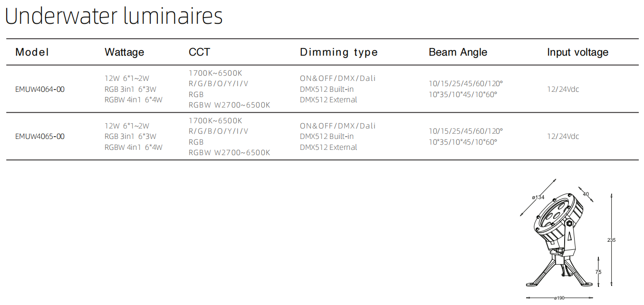Click the 235 height dimension label
The image size is (644, 305).
[x=611, y=240]
